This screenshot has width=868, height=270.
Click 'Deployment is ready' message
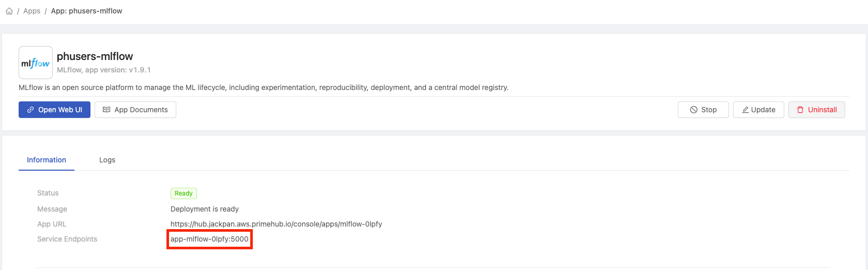205,209
